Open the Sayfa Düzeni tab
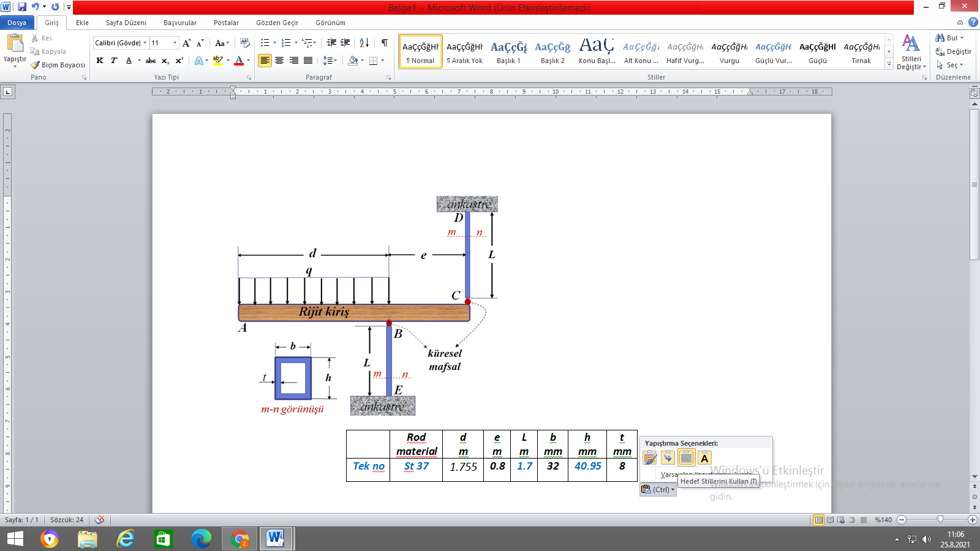This screenshot has height=551, width=980. point(126,23)
